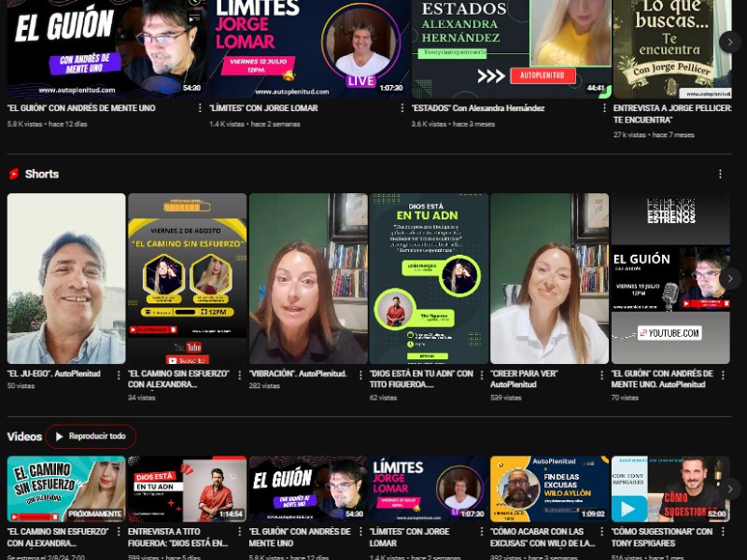Screen dimensions: 747x560
Task: Open the 'EL CAMINO SIN ESFUERZO' short thumbnail
Action: pyautogui.click(x=188, y=278)
